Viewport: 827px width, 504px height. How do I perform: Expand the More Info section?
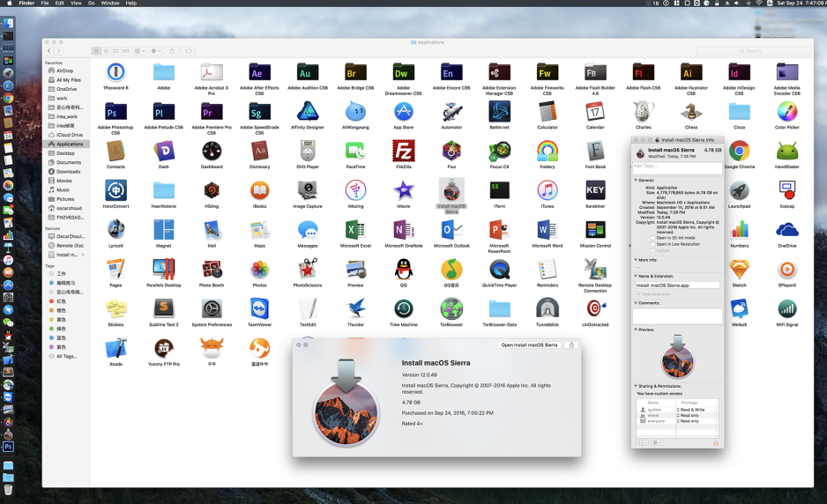(635, 260)
